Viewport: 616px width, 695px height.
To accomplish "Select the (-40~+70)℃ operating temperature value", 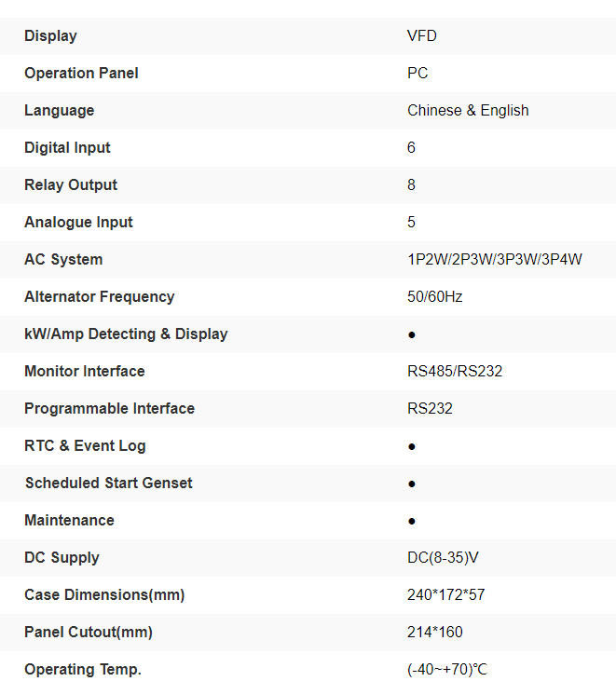I will click(x=447, y=670).
